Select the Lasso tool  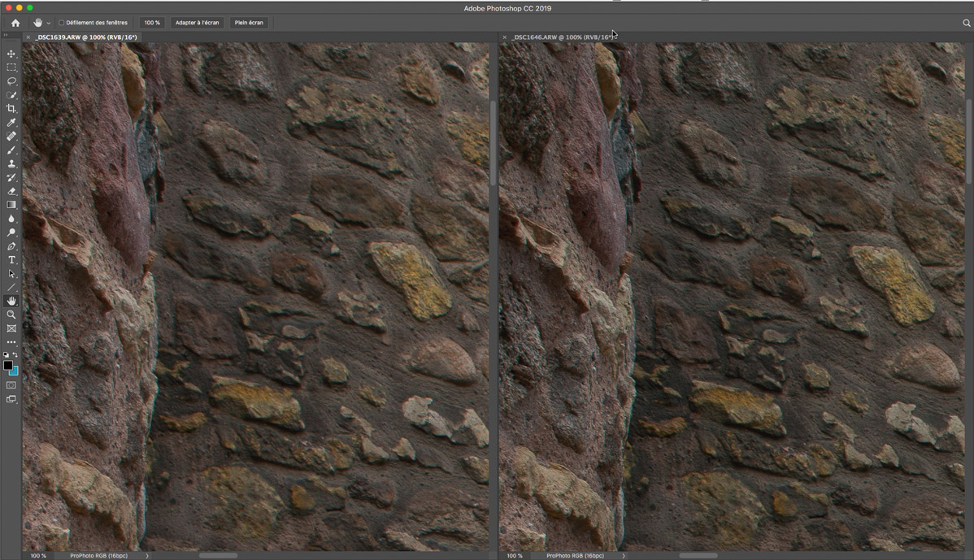(11, 81)
